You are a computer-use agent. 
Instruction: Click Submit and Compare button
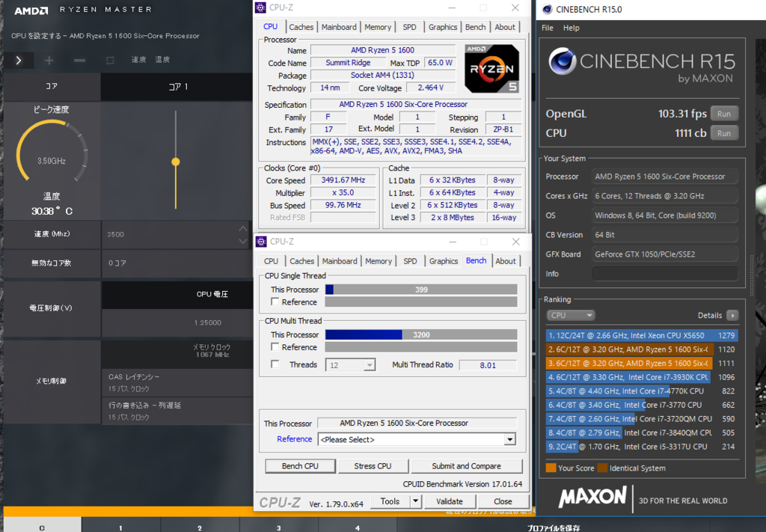466,466
